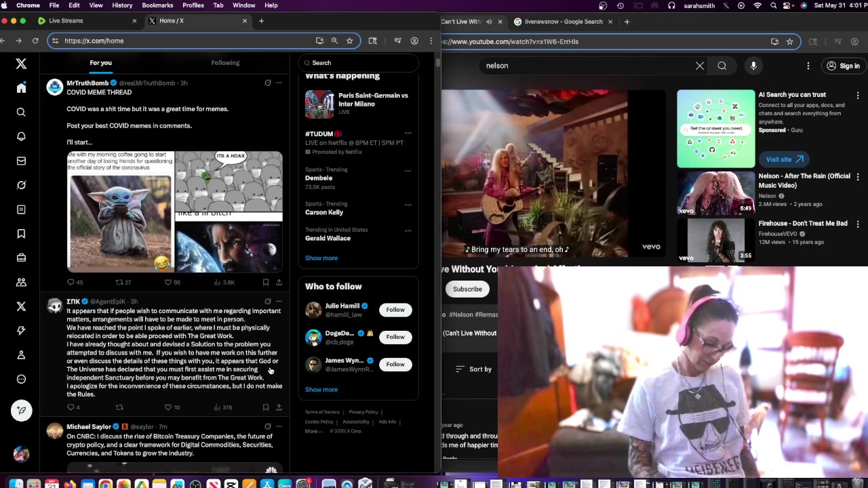Open options for #TUDUM promoted trend
This screenshot has width=868, height=488.
408,134
